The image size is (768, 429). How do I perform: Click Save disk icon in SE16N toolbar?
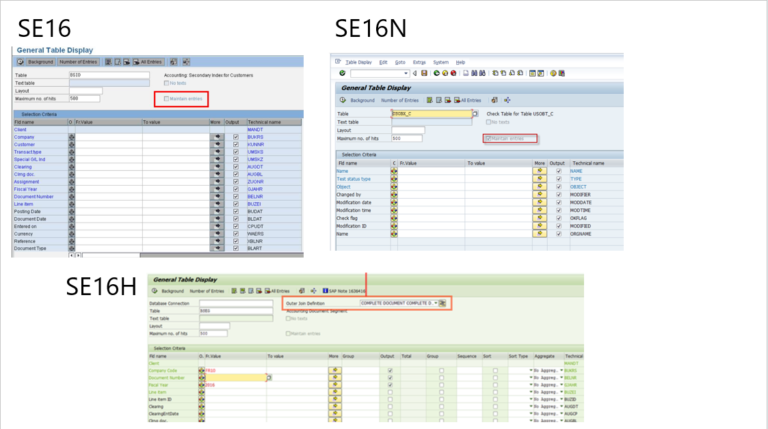pyautogui.click(x=424, y=73)
